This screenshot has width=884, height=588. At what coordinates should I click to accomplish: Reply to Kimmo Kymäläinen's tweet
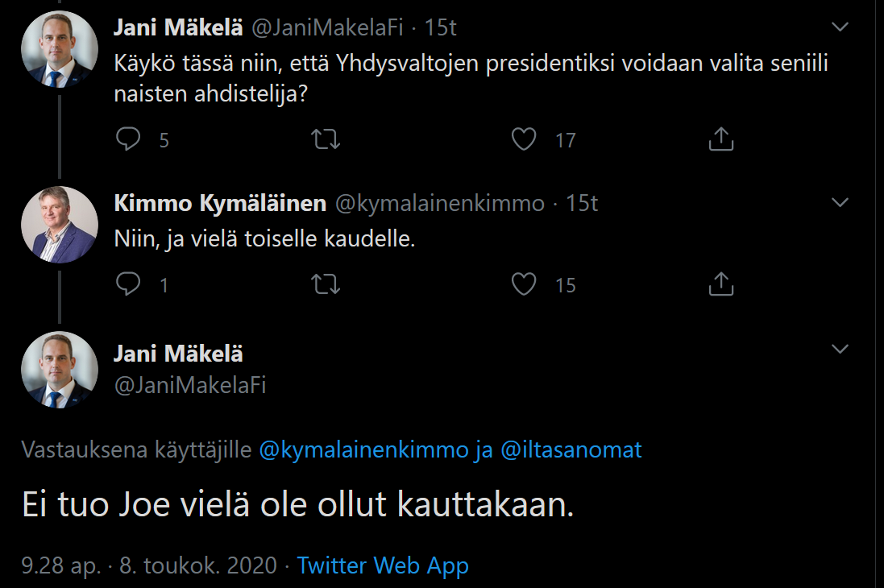coord(129,284)
